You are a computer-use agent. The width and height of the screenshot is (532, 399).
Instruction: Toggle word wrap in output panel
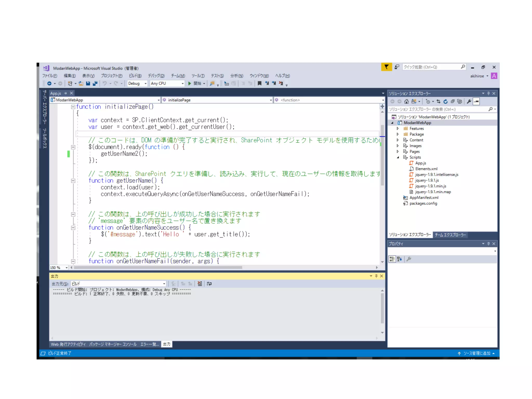pos(209,284)
